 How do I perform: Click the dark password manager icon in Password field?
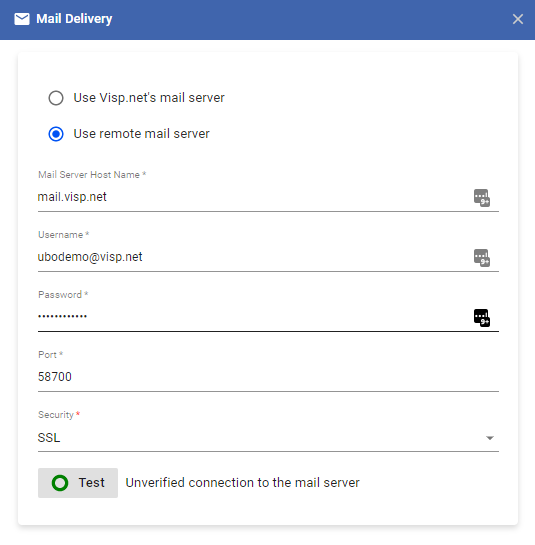click(x=482, y=318)
